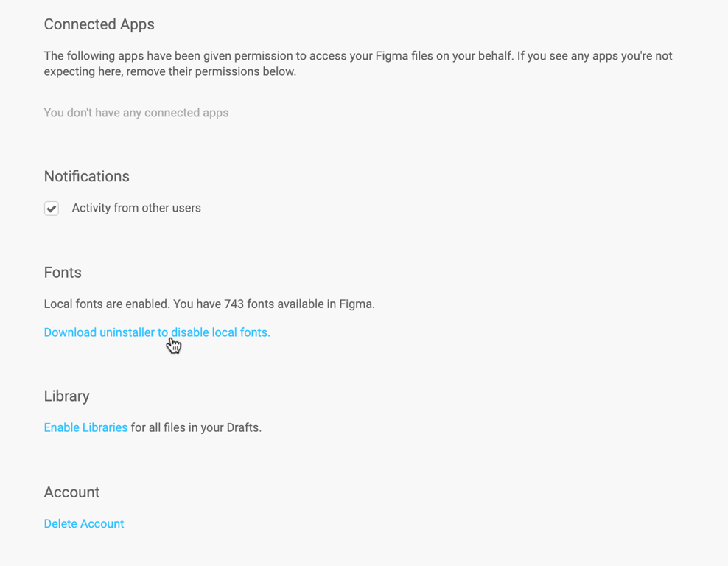Select the Notifications section heading
This screenshot has width=728, height=566.
coord(87,176)
